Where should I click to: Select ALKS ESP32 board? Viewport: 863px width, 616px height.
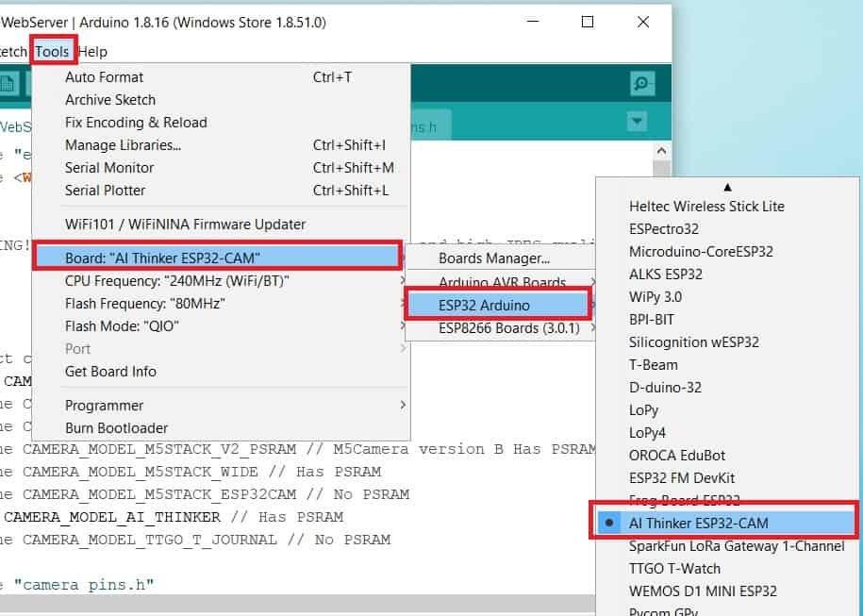click(727, 274)
